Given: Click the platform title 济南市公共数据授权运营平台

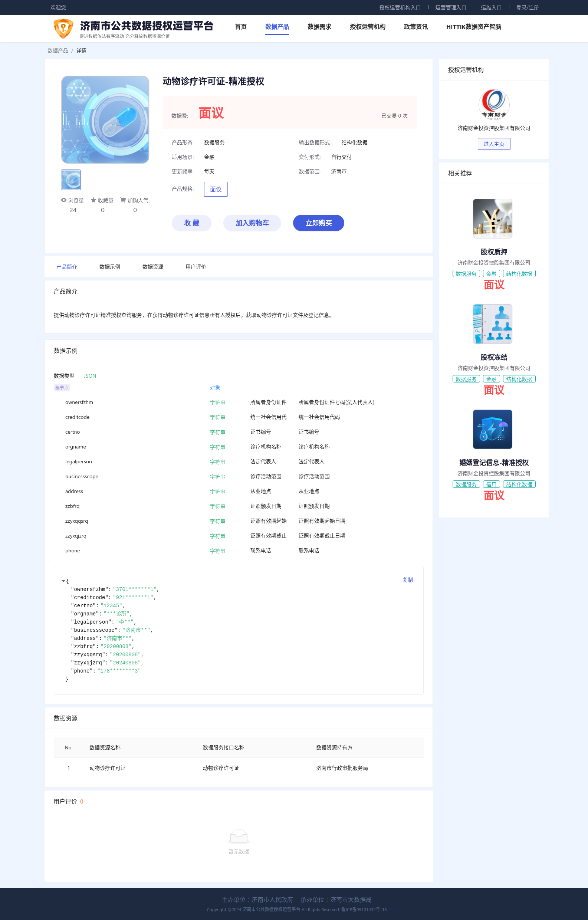Looking at the screenshot, I should pyautogui.click(x=147, y=26).
